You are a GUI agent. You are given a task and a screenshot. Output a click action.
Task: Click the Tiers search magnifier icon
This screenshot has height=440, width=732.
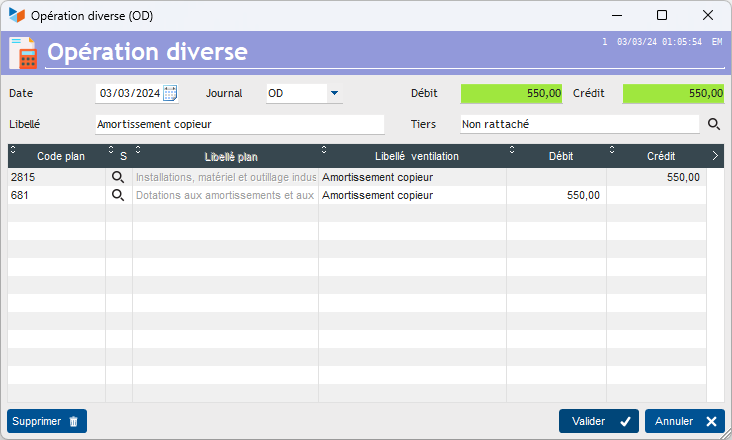714,124
